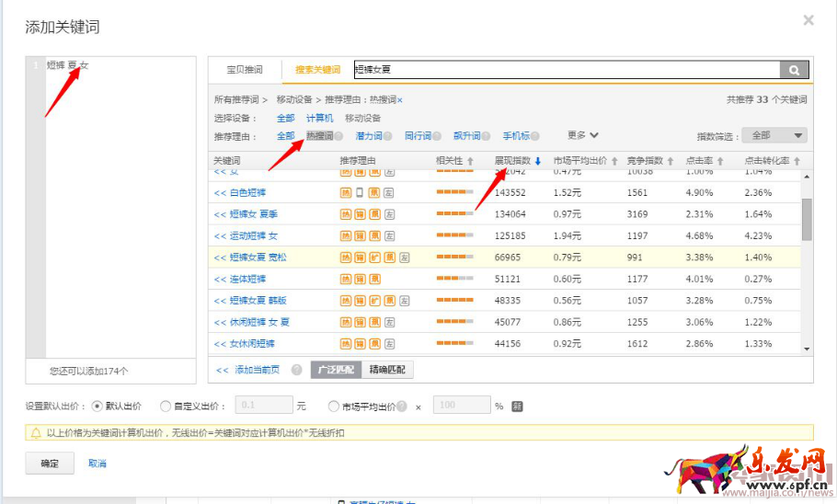
Task: Toggle 广泛匹配 match mode
Action: pyautogui.click(x=337, y=370)
